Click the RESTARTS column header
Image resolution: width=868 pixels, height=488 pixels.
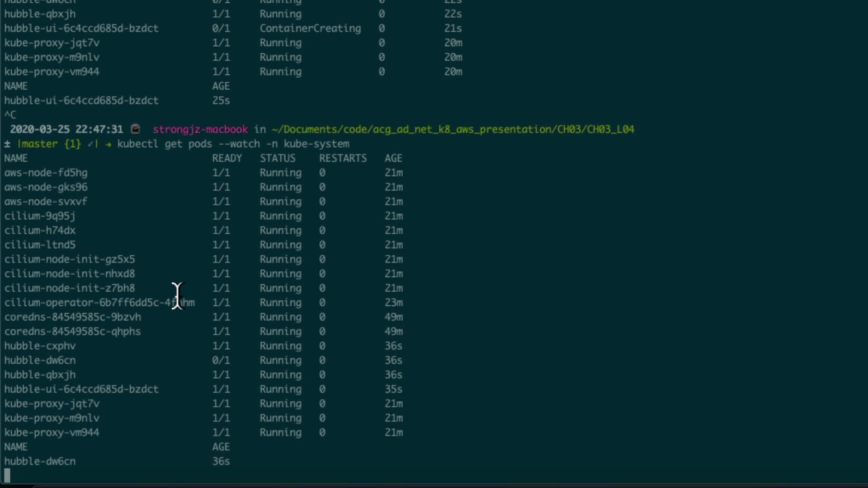tap(343, 159)
